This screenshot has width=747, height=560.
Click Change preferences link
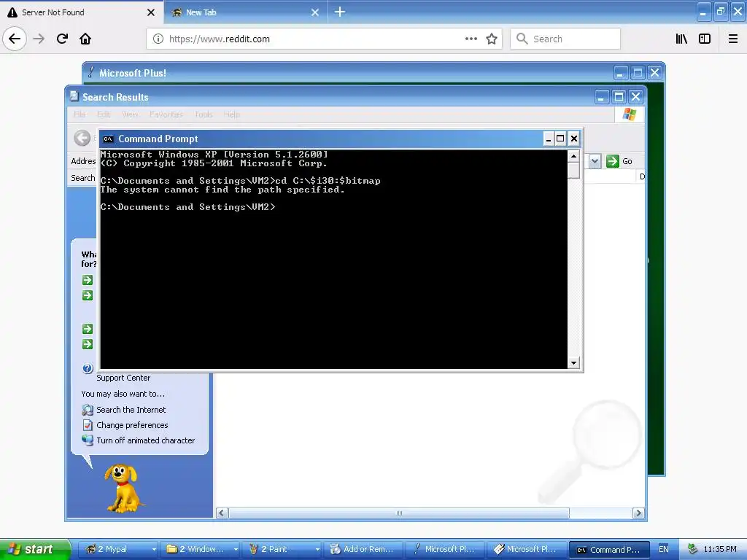tap(132, 425)
